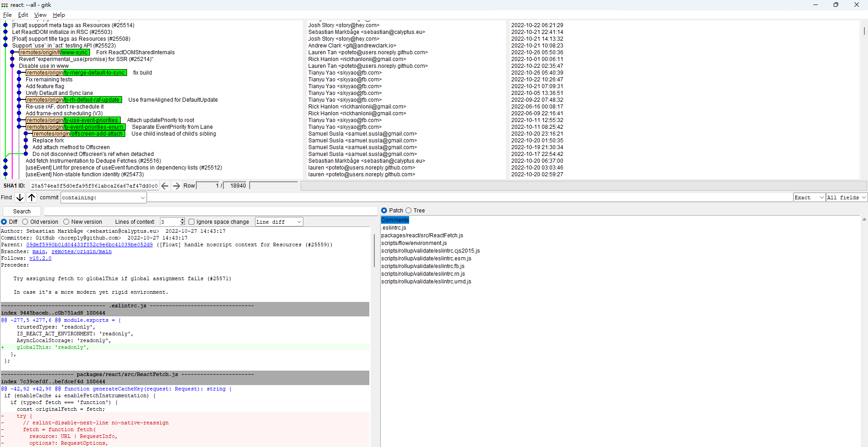Click the back navigation arrow beside SHA1 ID

(165, 185)
